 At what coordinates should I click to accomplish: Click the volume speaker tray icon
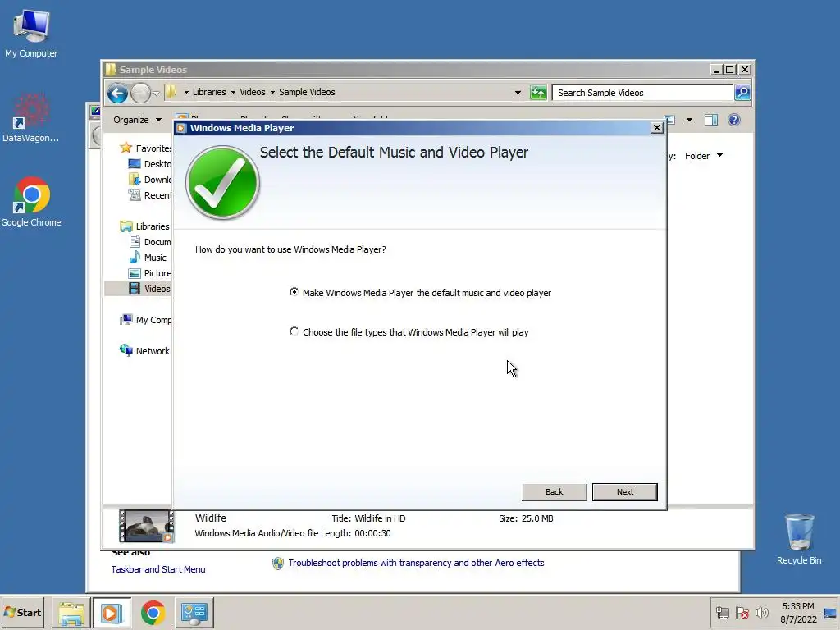(761, 612)
